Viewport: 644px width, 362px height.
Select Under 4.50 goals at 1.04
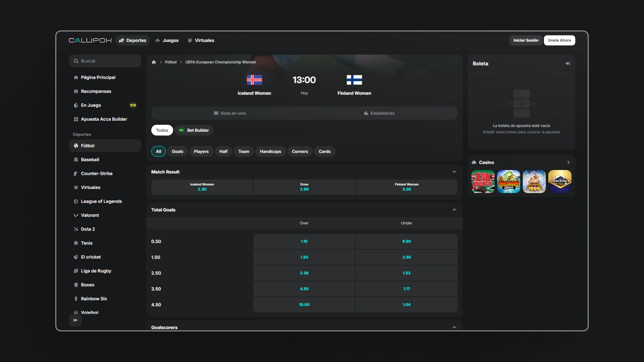407,305
